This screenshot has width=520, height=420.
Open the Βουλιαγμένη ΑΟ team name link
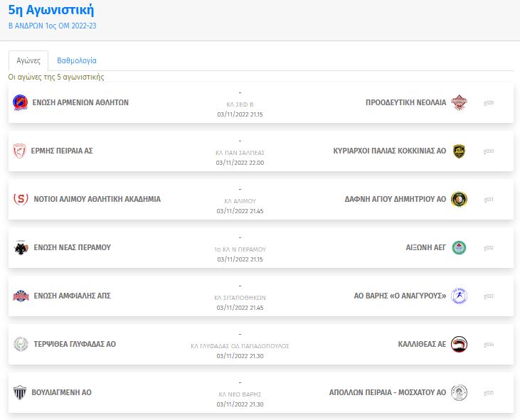[62, 392]
